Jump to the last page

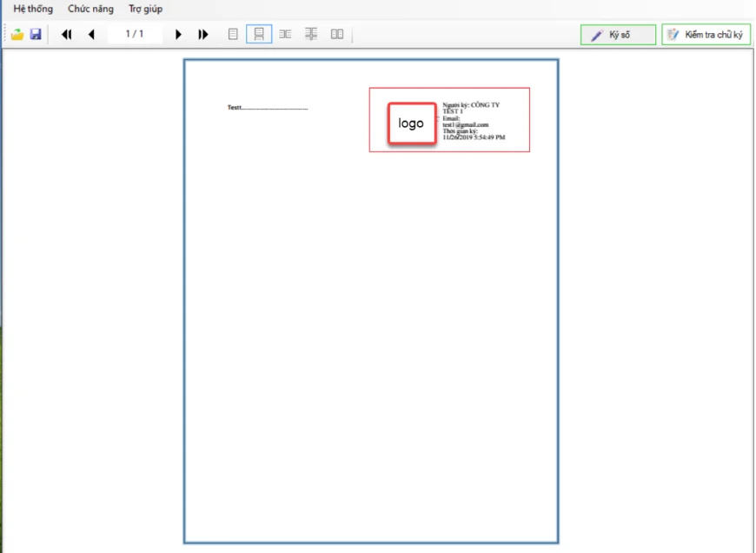pos(203,34)
